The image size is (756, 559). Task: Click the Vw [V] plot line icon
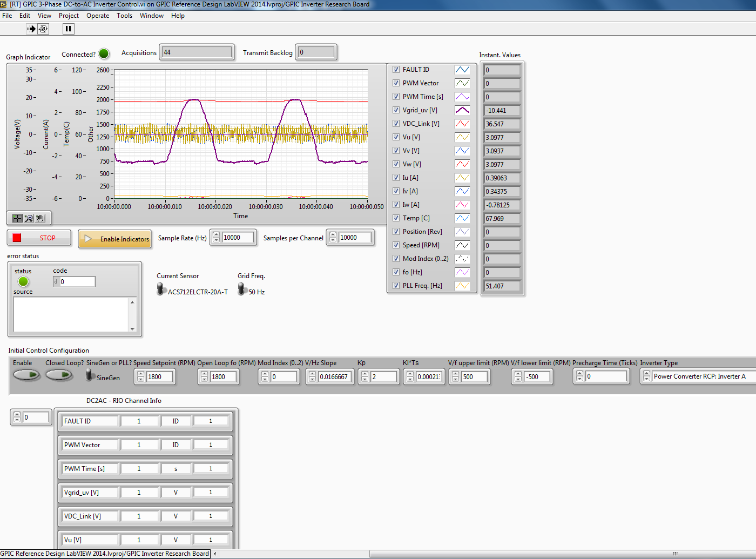coord(462,164)
